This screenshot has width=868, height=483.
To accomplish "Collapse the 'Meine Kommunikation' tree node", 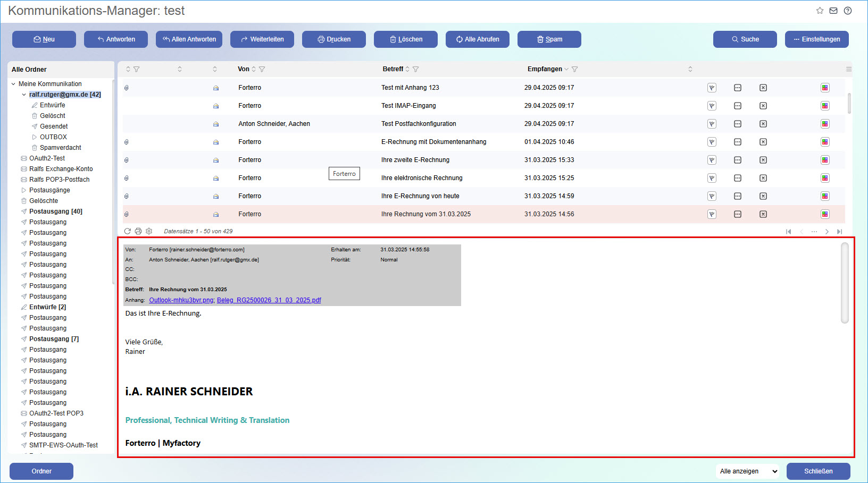I will [12, 83].
